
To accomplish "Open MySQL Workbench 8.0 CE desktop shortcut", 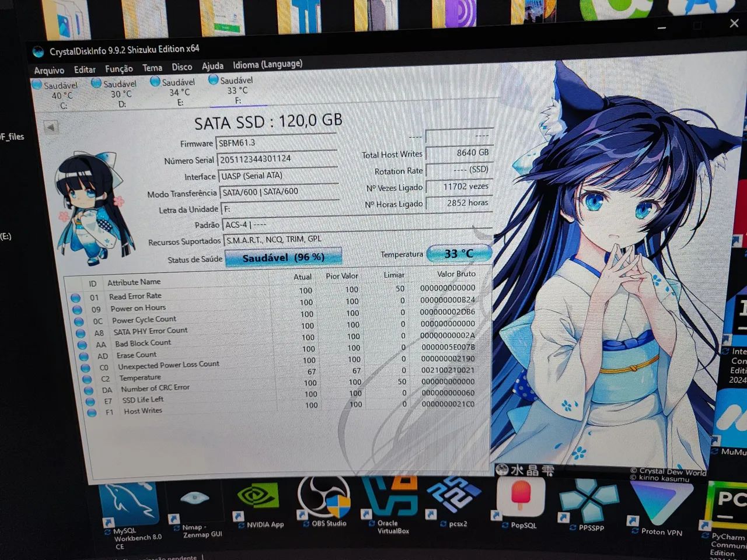I will coord(132,516).
